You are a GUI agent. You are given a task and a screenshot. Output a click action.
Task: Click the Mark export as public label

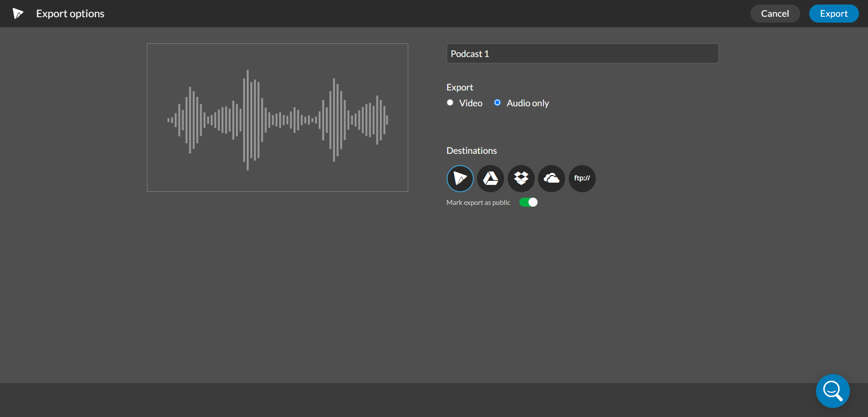coord(478,203)
